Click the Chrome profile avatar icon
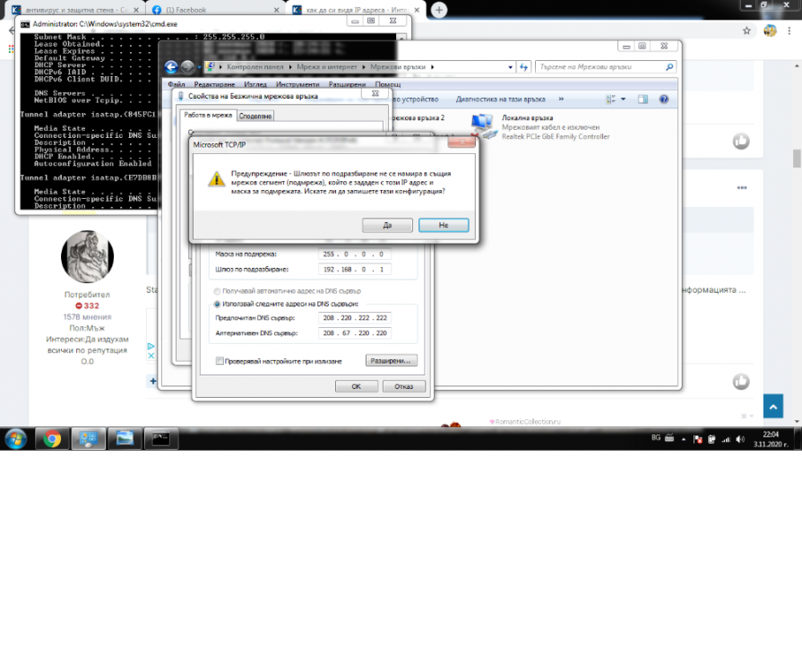The width and height of the screenshot is (802, 672). (770, 30)
